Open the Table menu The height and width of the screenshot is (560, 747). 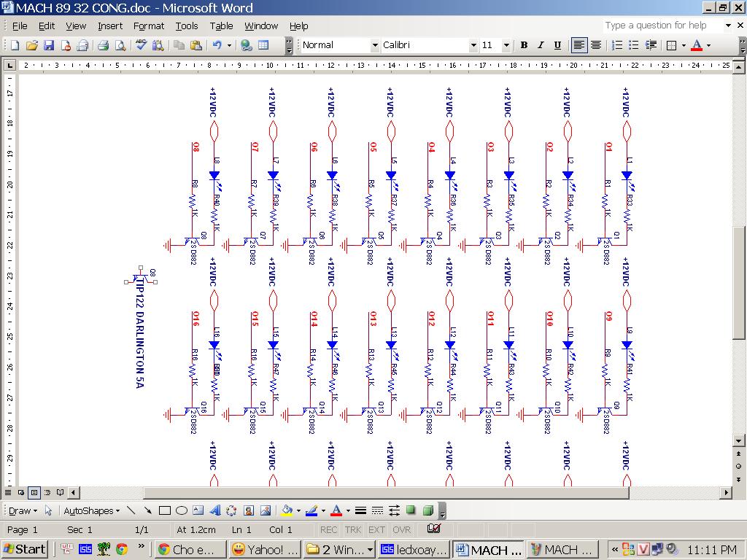pyautogui.click(x=221, y=26)
